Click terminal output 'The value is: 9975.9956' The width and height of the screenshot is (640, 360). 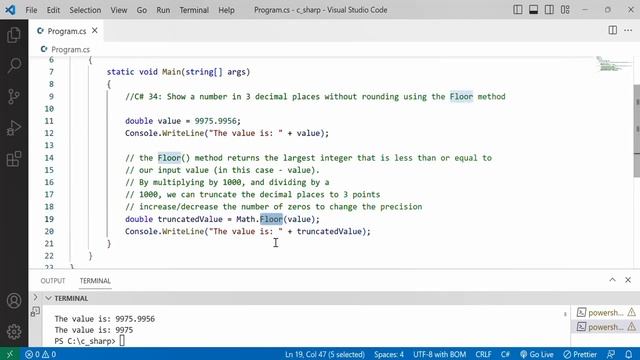tap(104, 319)
